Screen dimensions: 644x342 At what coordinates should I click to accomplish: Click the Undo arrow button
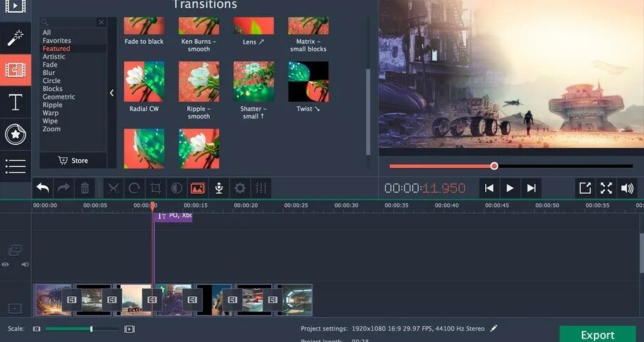(x=42, y=188)
